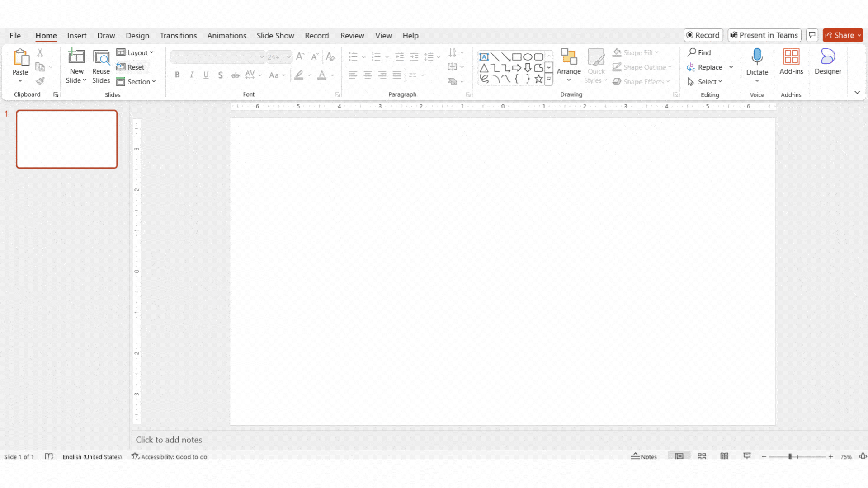Open the Designer panel icon
Viewport: 868px width, 488px height.
(827, 61)
